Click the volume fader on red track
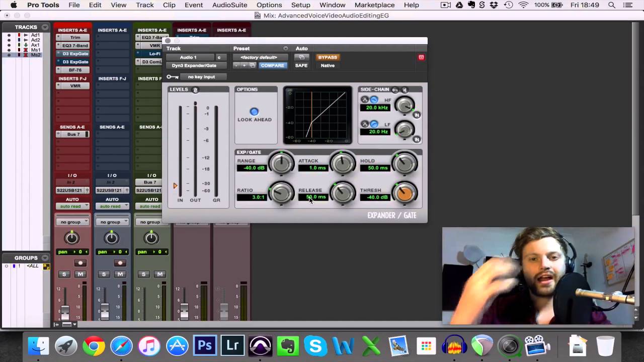The width and height of the screenshot is (644, 362). pyautogui.click(x=64, y=312)
